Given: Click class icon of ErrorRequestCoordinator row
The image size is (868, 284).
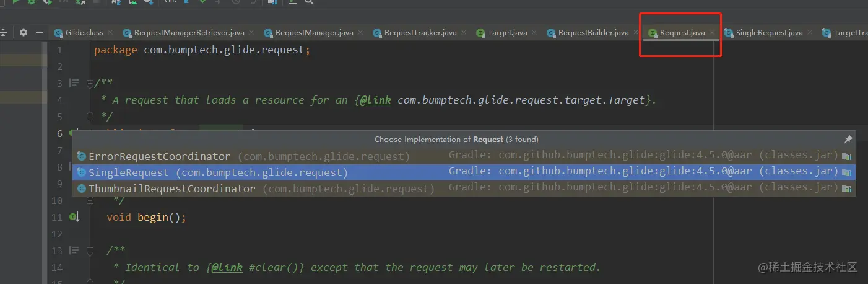Looking at the screenshot, I should pyautogui.click(x=81, y=156).
